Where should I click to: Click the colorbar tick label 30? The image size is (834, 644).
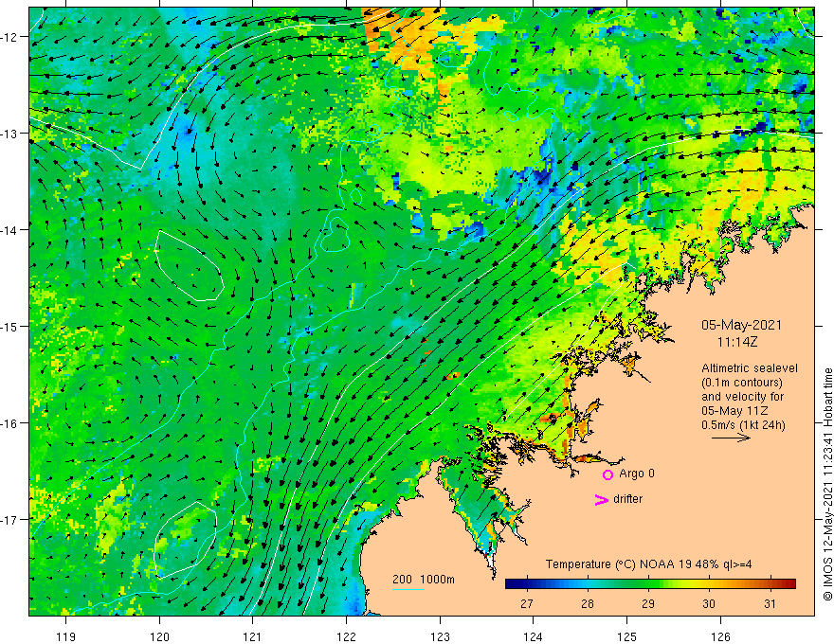pos(709,603)
